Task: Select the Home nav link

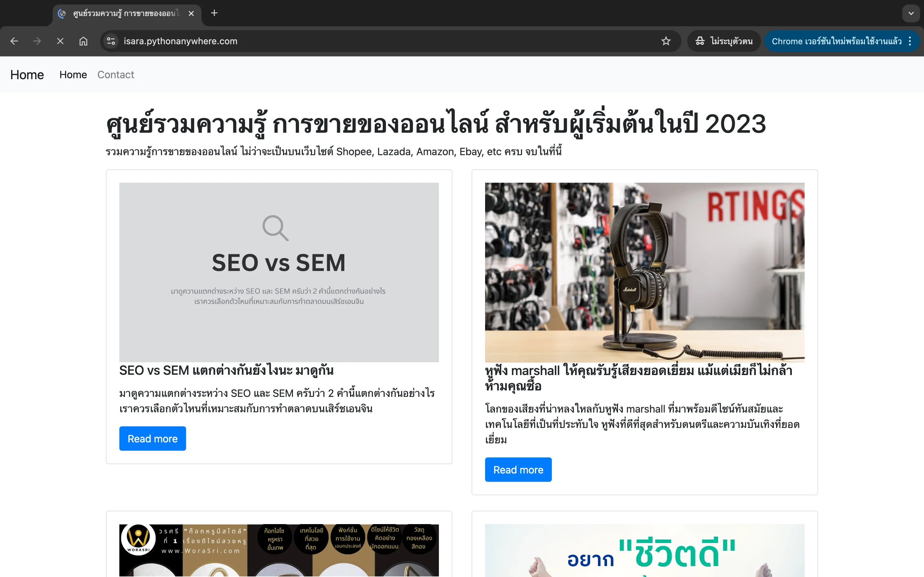Action: point(73,75)
